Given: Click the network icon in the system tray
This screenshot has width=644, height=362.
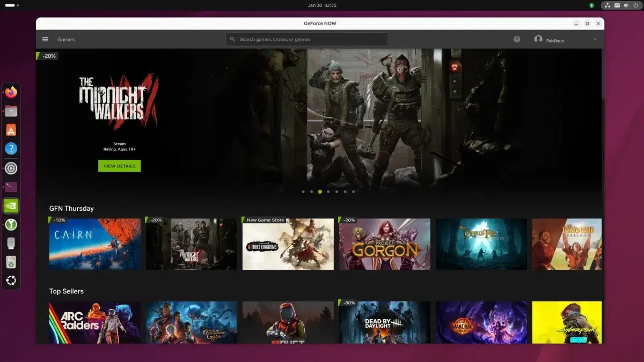Looking at the screenshot, I should [608, 5].
